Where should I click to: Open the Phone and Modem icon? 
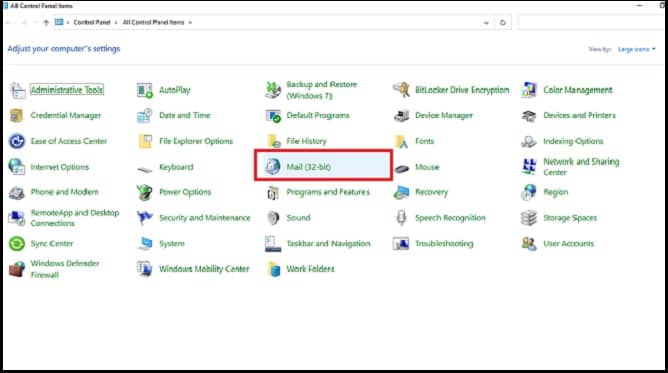point(17,192)
